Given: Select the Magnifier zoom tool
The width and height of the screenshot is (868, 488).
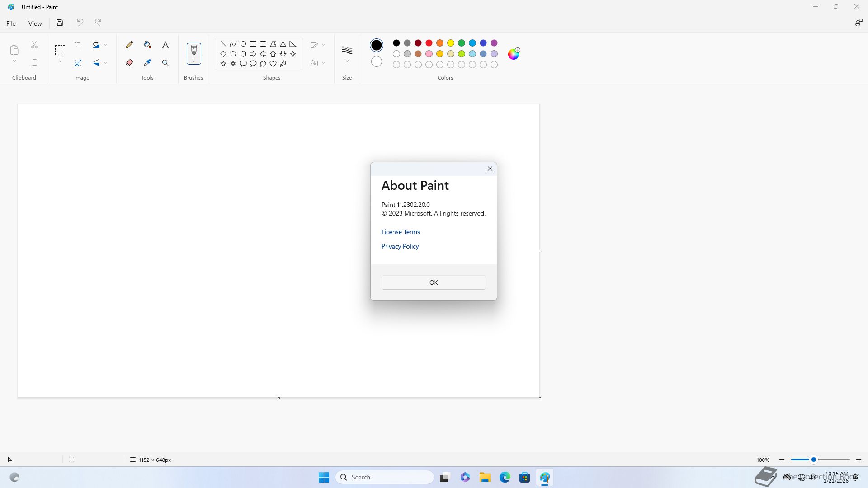Looking at the screenshot, I should 165,63.
